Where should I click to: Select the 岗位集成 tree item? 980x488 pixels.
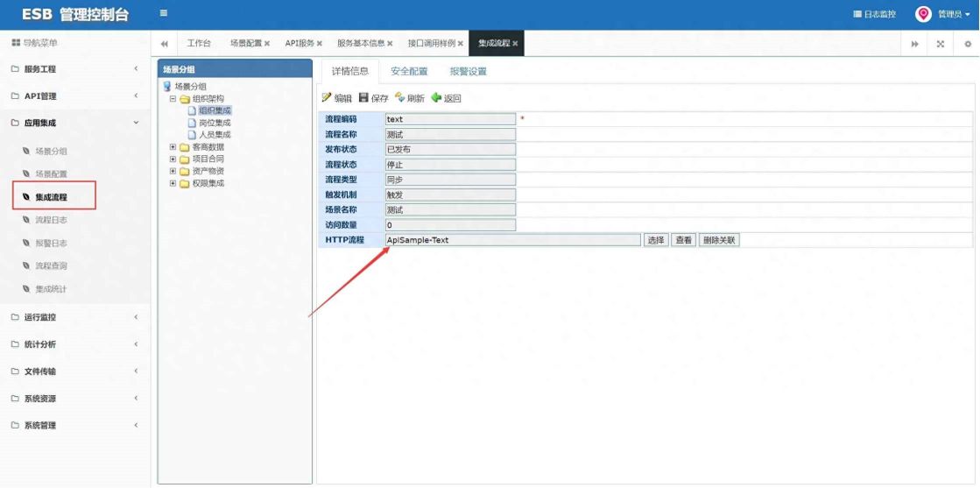215,122
